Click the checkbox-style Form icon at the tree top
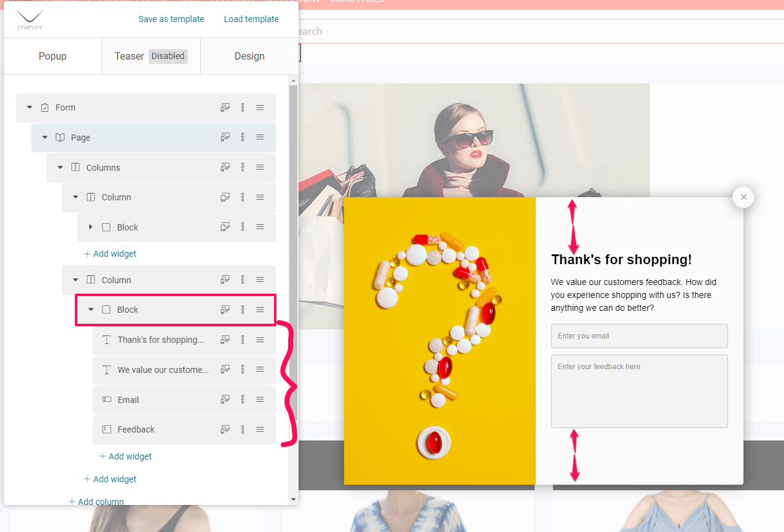 (44, 107)
